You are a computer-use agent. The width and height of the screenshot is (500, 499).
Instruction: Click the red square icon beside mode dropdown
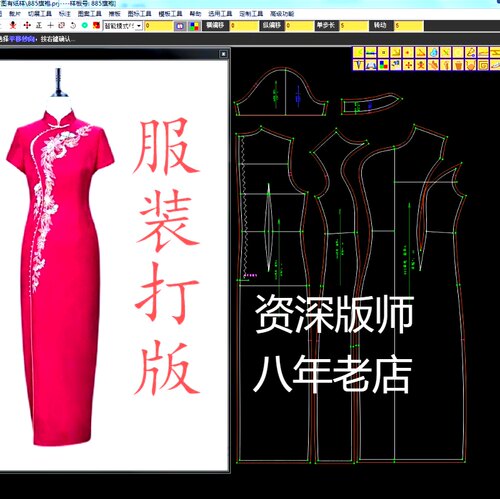[x=96, y=25]
